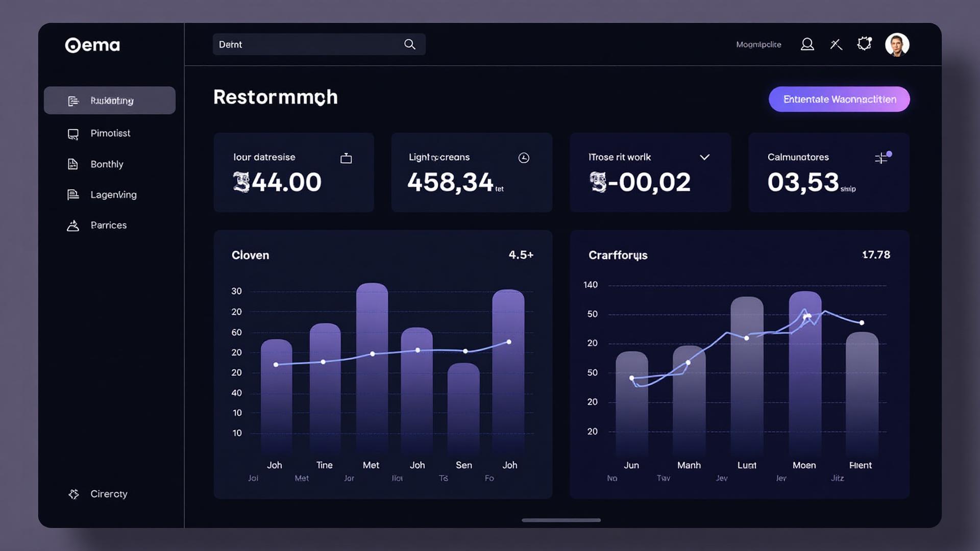Open the user account icon in the top bar
This screenshot has height=551, width=980.
pos(807,44)
